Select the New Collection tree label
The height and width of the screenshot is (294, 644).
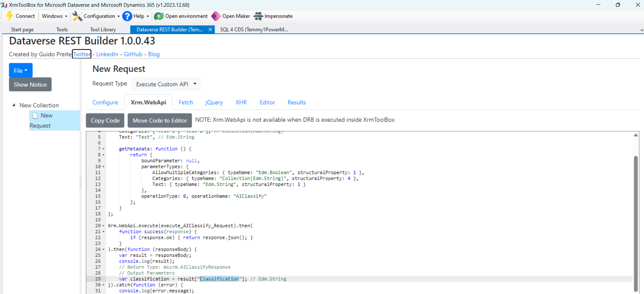(39, 105)
